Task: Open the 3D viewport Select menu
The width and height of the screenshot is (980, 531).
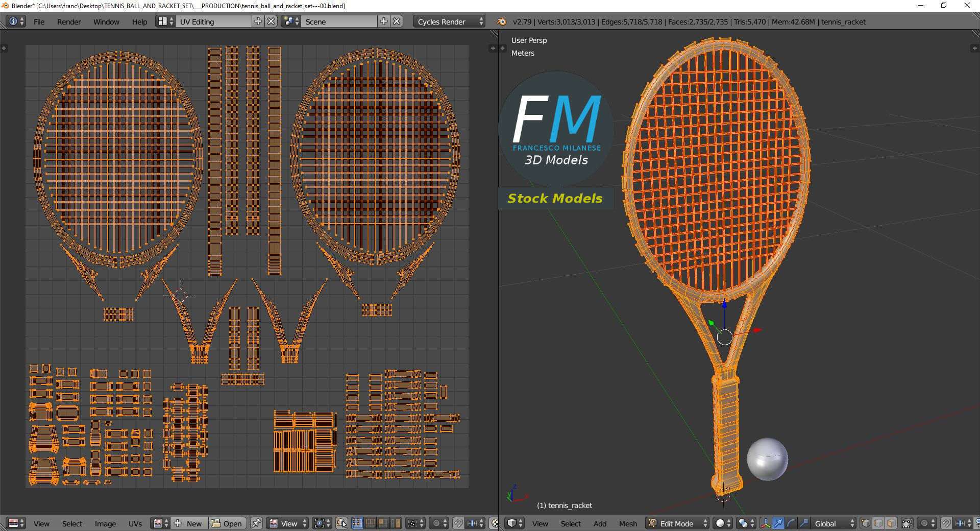Action: (571, 524)
